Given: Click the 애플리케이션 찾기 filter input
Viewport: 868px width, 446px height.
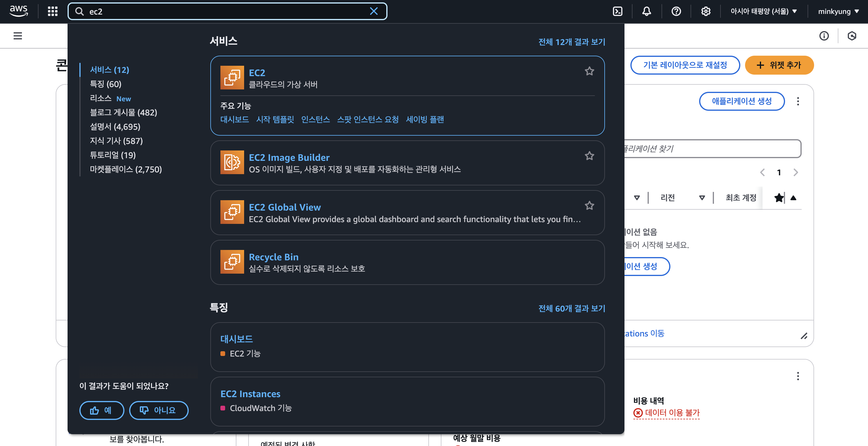Looking at the screenshot, I should 713,149.
